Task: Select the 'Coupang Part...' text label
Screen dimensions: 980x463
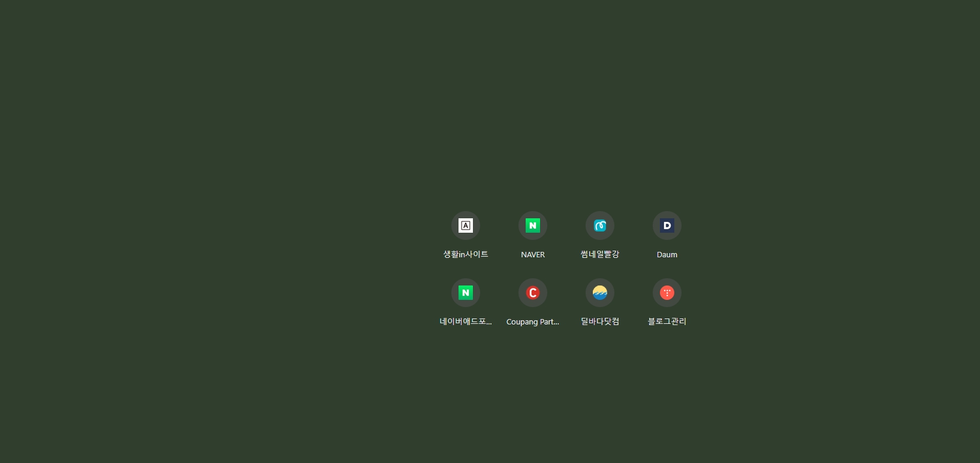Action: (x=533, y=322)
